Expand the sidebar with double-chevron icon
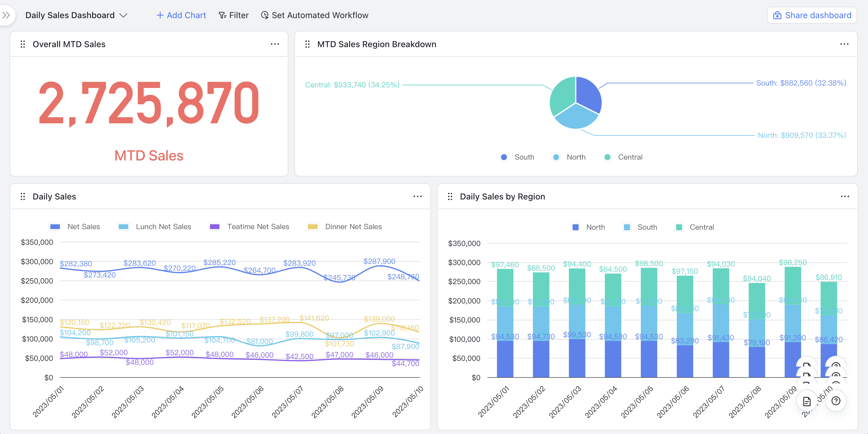Screen dimensions: 868x434 (6, 15)
